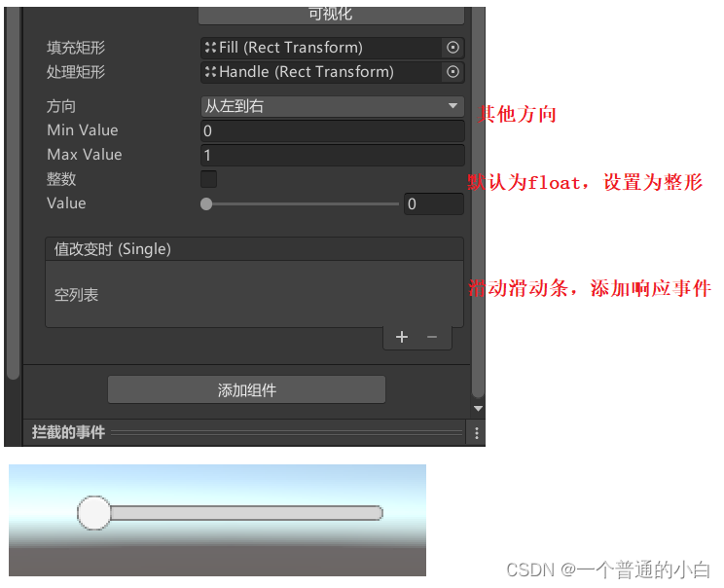The height and width of the screenshot is (588, 724).
Task: Click the round slider handle in scene preview
Action: [x=94, y=513]
